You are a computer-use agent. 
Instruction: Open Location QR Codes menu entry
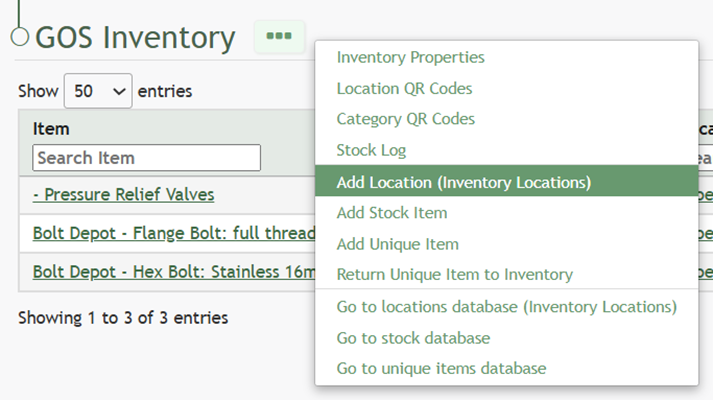click(x=404, y=88)
